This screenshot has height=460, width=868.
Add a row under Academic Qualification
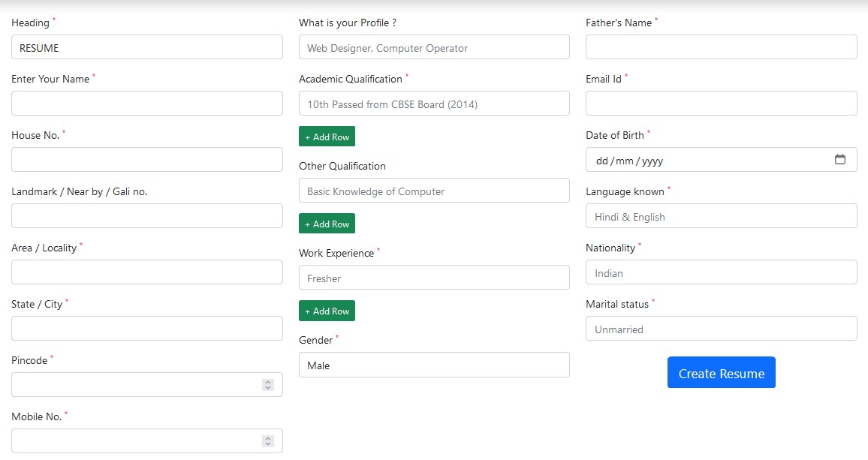[x=327, y=137]
